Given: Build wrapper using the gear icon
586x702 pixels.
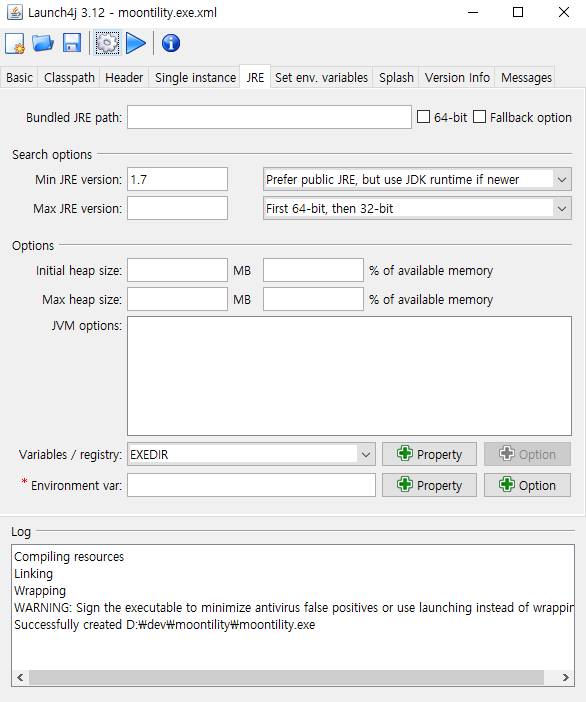Looking at the screenshot, I should coord(107,43).
